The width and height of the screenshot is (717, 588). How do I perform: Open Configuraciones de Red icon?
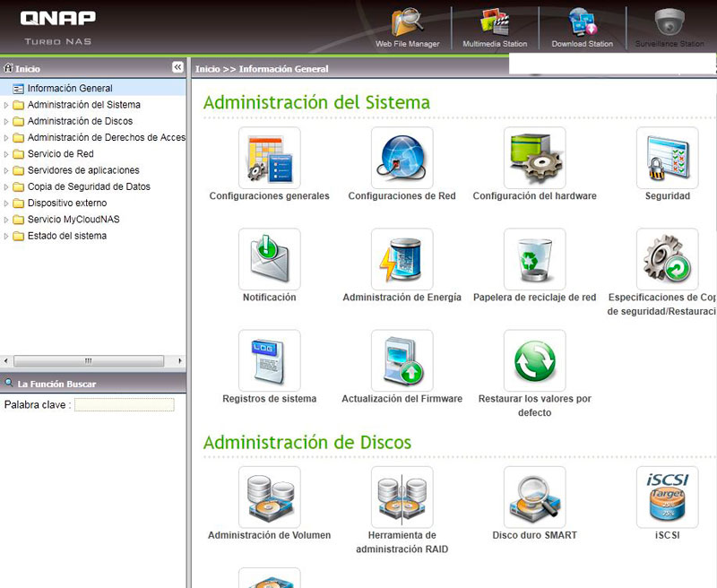tap(402, 158)
